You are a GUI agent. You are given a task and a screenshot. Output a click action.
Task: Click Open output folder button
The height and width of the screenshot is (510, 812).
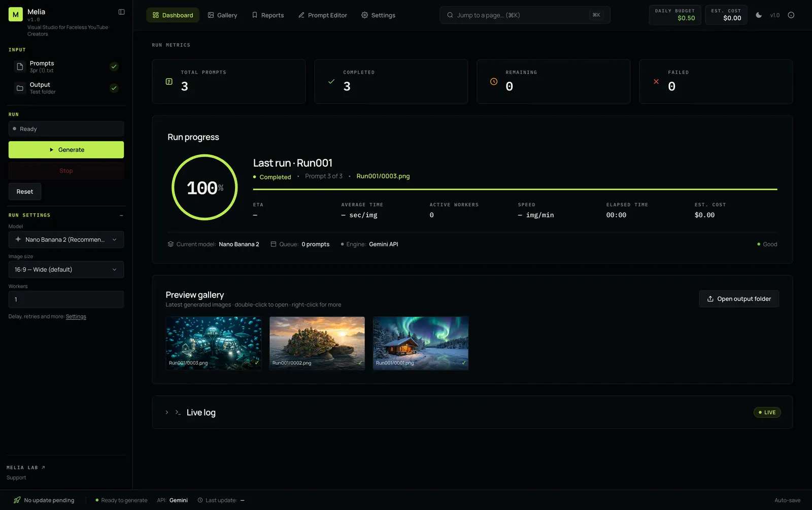tap(739, 299)
